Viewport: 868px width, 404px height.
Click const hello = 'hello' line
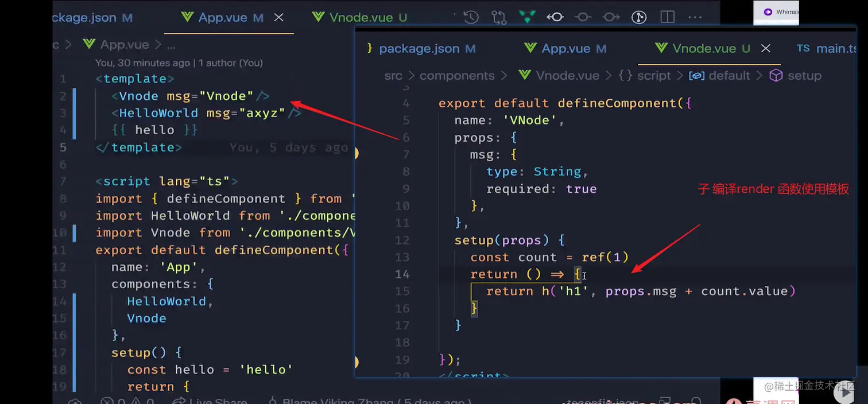(210, 370)
